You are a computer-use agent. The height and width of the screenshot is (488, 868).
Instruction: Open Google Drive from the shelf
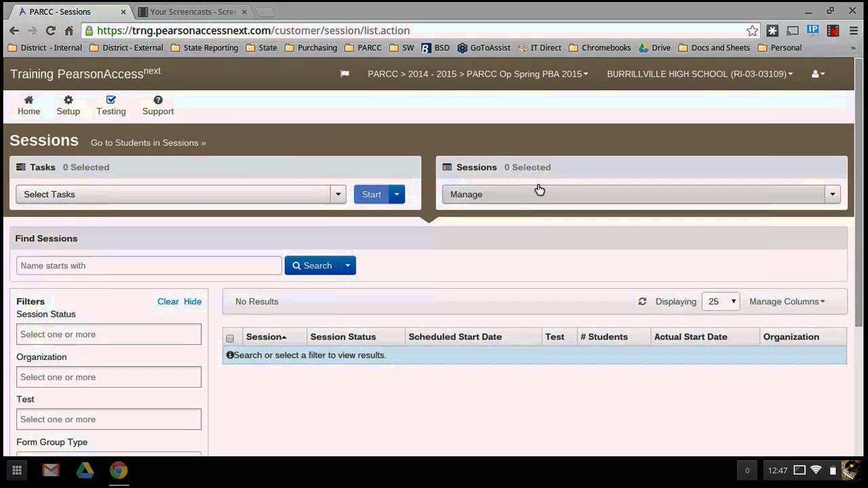85,470
